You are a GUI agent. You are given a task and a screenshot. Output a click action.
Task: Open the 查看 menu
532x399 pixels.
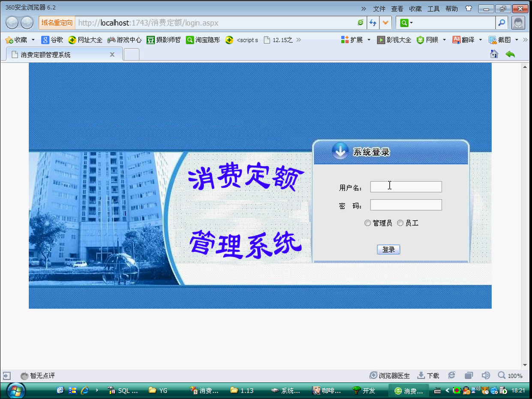397,9
